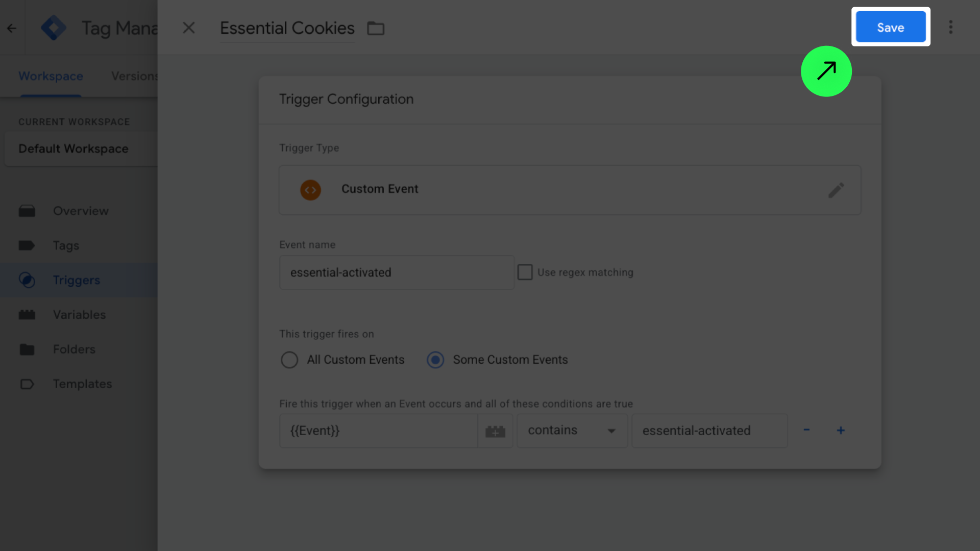Click the variable picker brick icon
Screen dimensions: 980x551
[x=495, y=431]
